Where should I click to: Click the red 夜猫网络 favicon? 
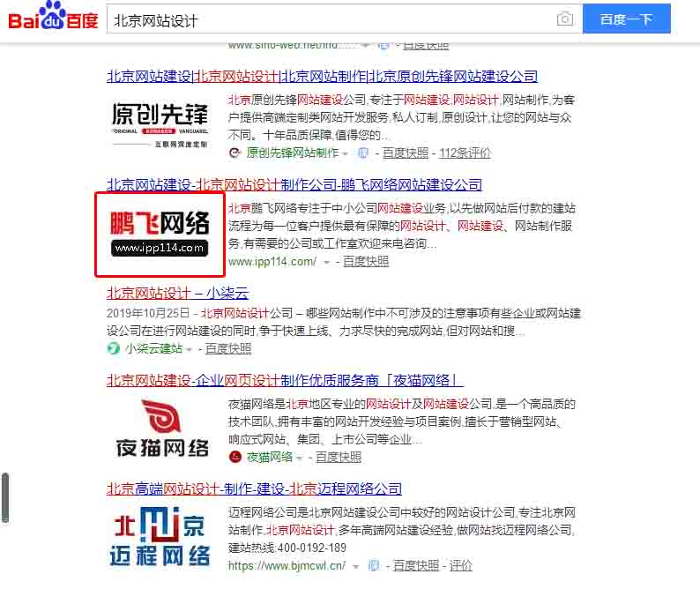pyautogui.click(x=235, y=457)
